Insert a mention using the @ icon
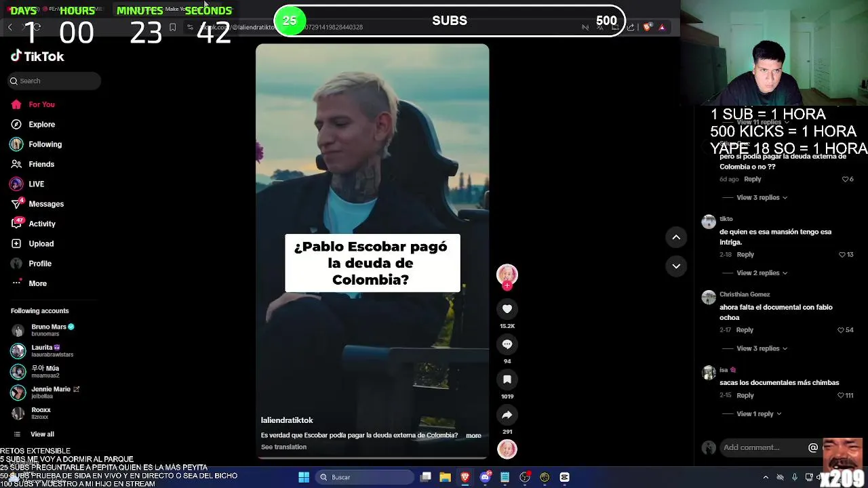The height and width of the screenshot is (488, 868). [813, 447]
